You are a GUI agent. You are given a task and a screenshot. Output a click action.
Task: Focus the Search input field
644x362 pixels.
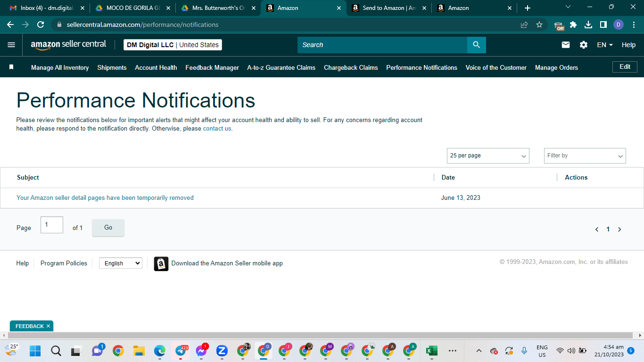(382, 45)
